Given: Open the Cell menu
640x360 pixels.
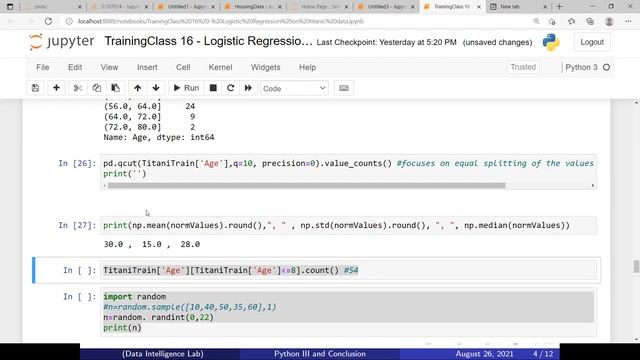Looking at the screenshot, I should tap(183, 67).
